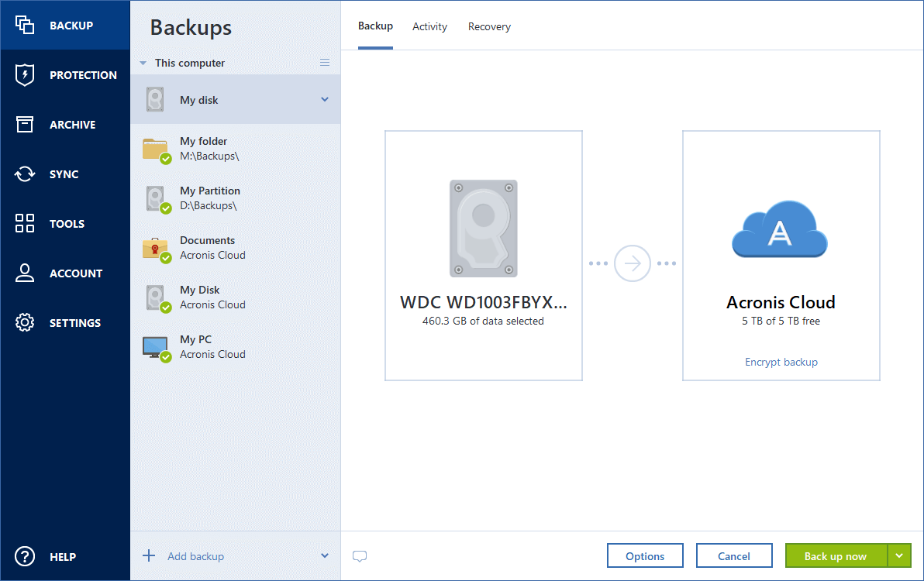Click the Encrypt backup link

[781, 362]
